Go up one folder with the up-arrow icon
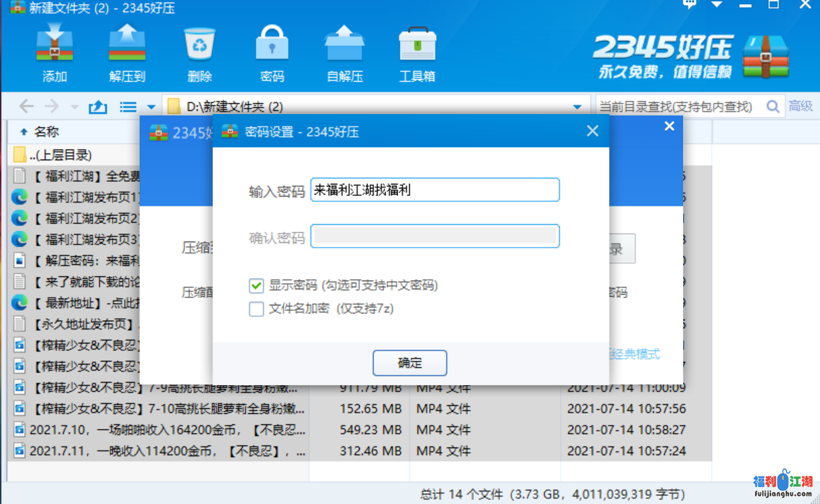This screenshot has width=820, height=504. [98, 107]
